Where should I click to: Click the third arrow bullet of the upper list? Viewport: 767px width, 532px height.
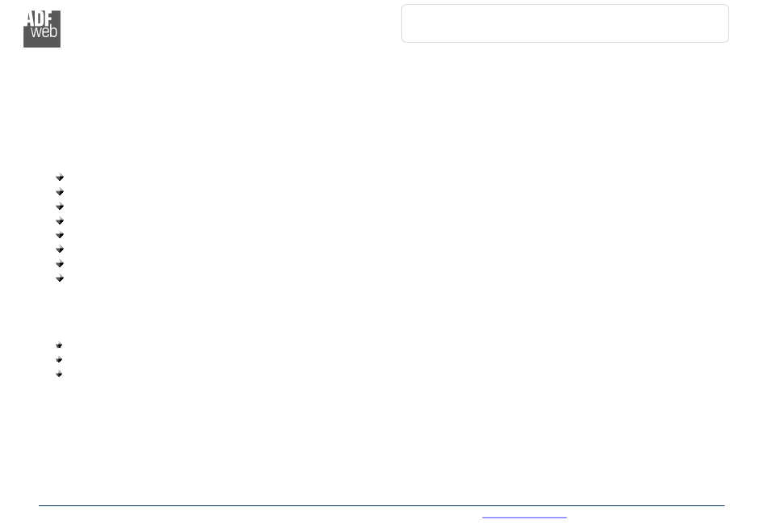(60, 206)
